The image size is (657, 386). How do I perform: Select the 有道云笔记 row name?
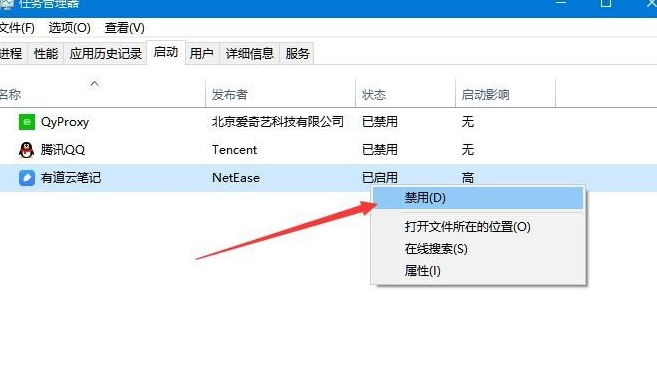point(71,178)
